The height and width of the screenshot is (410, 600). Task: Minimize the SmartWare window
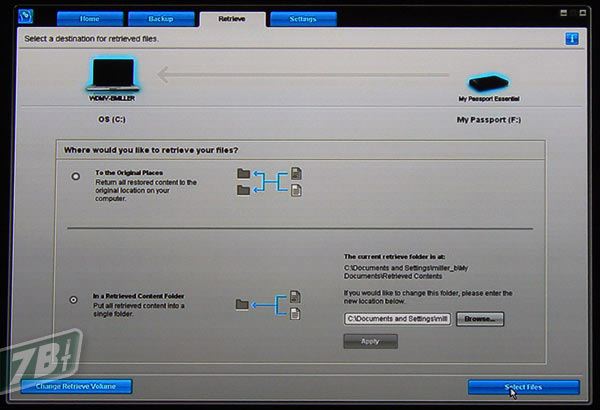click(564, 13)
